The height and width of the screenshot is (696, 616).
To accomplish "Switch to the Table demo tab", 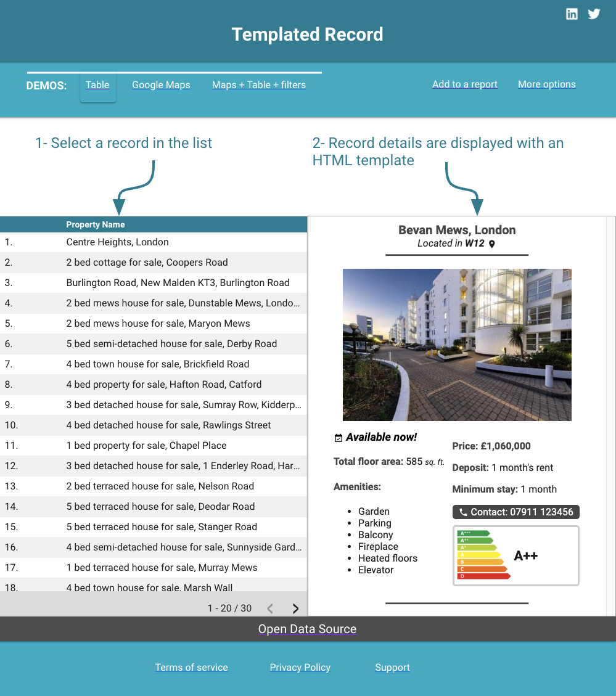I will pos(97,85).
